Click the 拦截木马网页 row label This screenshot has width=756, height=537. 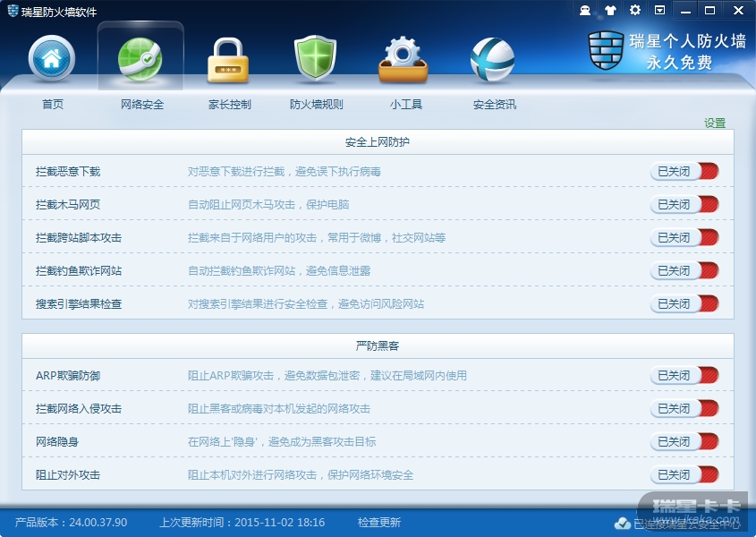pos(68,205)
